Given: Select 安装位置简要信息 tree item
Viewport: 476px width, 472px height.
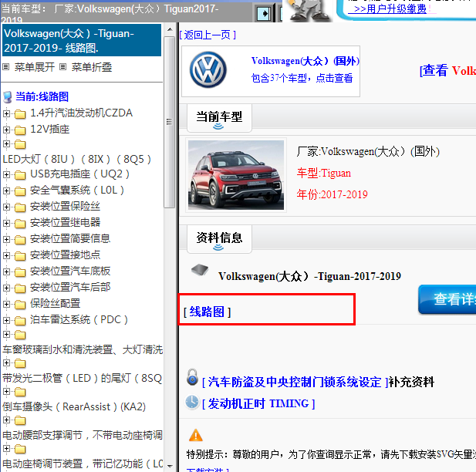Looking at the screenshot, I should click(70, 238).
